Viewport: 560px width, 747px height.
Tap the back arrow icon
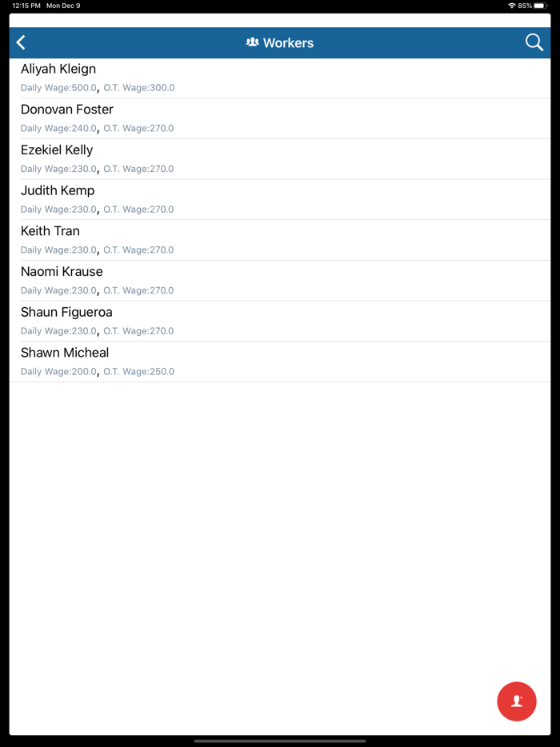coord(21,42)
